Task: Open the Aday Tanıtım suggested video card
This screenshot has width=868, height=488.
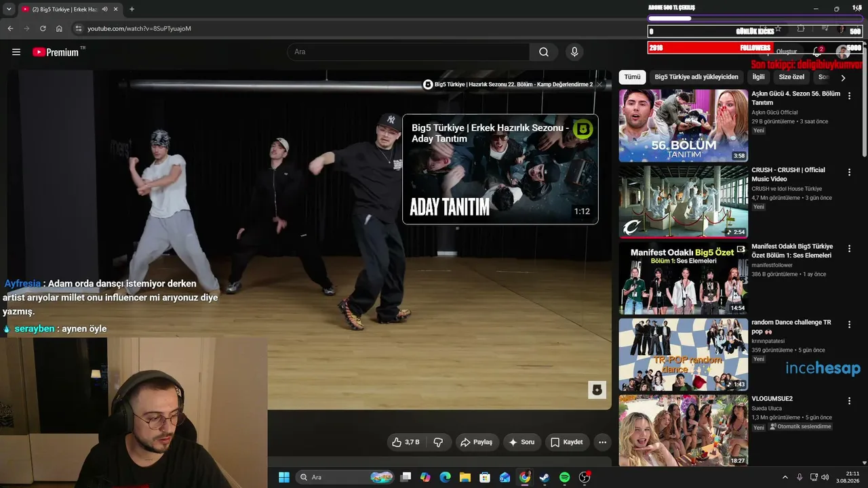Action: click(x=500, y=169)
